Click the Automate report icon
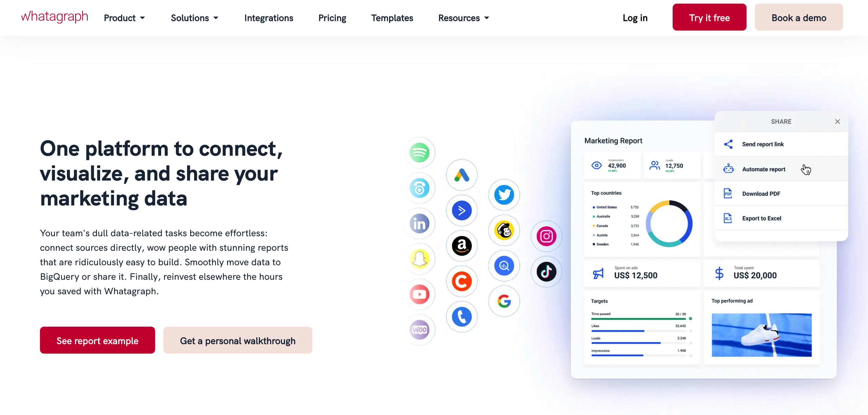This screenshot has height=415, width=868. tap(728, 169)
